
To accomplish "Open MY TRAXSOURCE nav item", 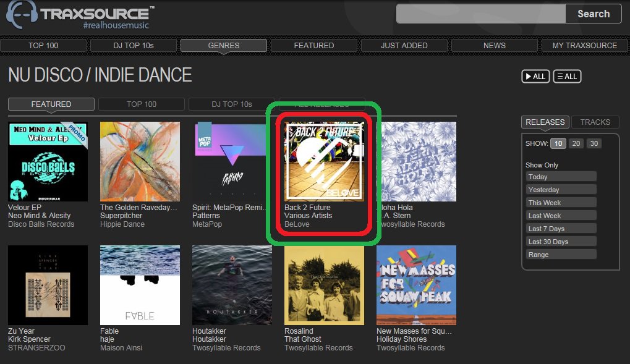I will click(585, 45).
